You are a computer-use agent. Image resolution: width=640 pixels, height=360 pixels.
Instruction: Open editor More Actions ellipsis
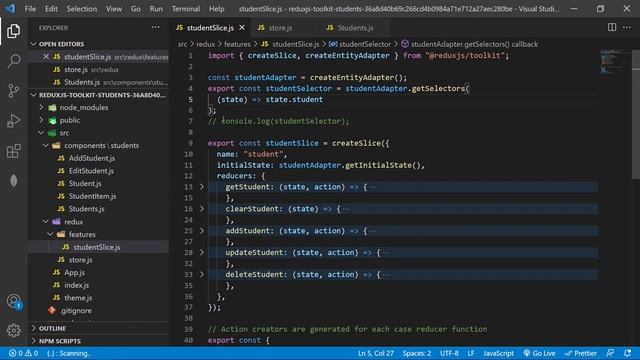pyautogui.click(x=627, y=27)
